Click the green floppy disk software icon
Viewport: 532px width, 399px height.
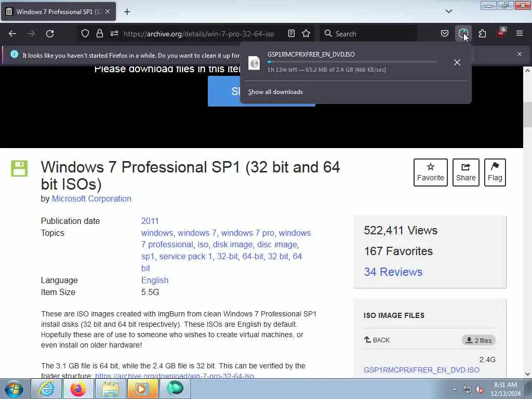click(19, 168)
